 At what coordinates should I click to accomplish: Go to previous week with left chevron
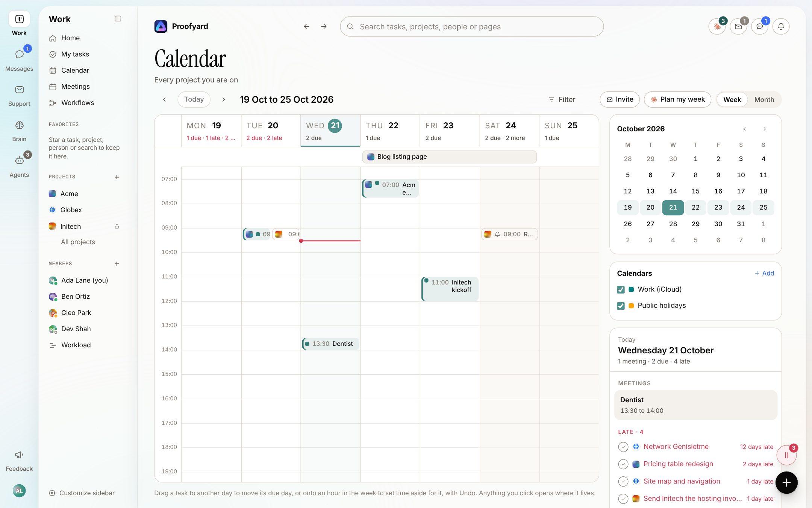pyautogui.click(x=164, y=100)
